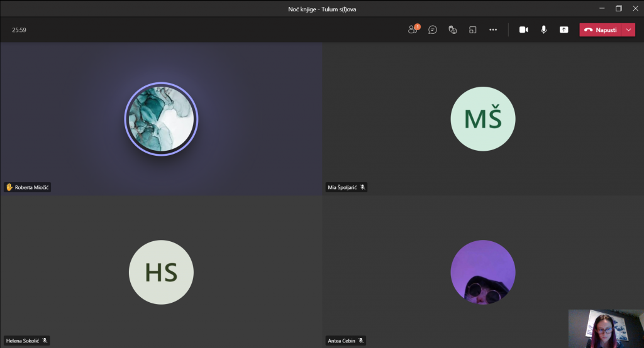Open the more actions ellipsis menu
This screenshot has width=644, height=348.
[x=493, y=30]
